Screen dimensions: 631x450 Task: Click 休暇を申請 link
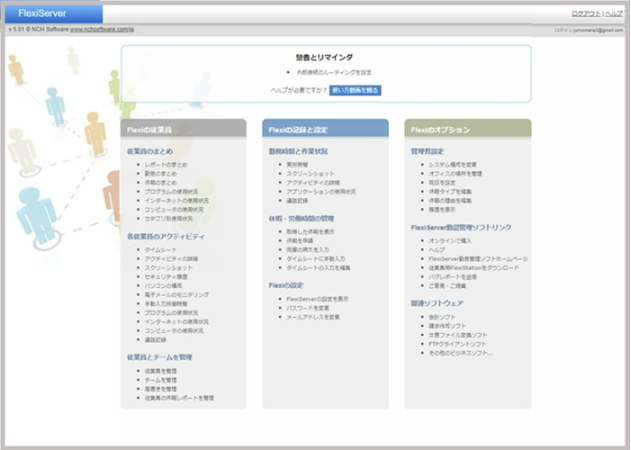[301, 239]
